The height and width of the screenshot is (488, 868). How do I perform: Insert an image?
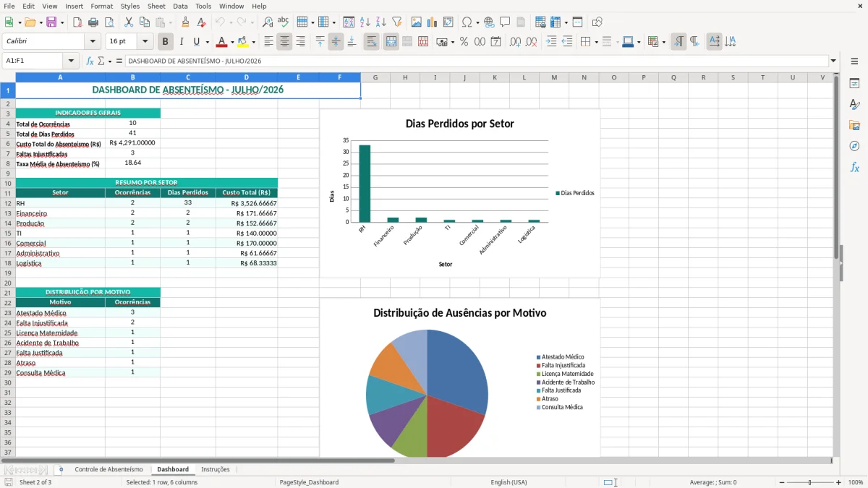(417, 22)
